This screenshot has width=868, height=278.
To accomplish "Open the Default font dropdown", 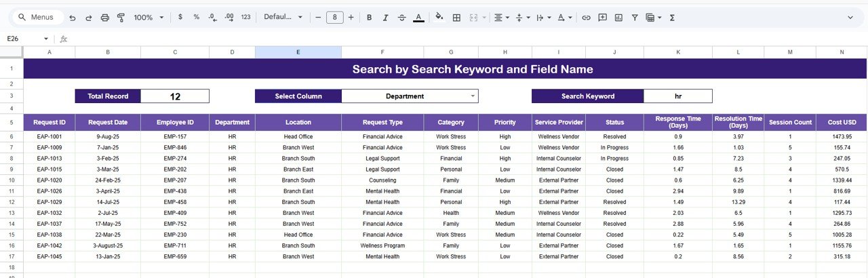I will [x=283, y=18].
